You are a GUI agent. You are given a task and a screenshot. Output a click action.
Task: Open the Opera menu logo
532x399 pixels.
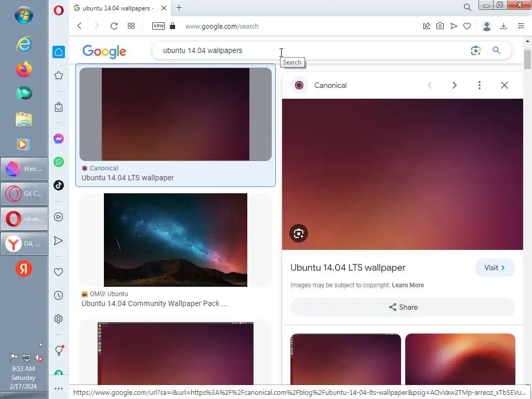coord(58,10)
